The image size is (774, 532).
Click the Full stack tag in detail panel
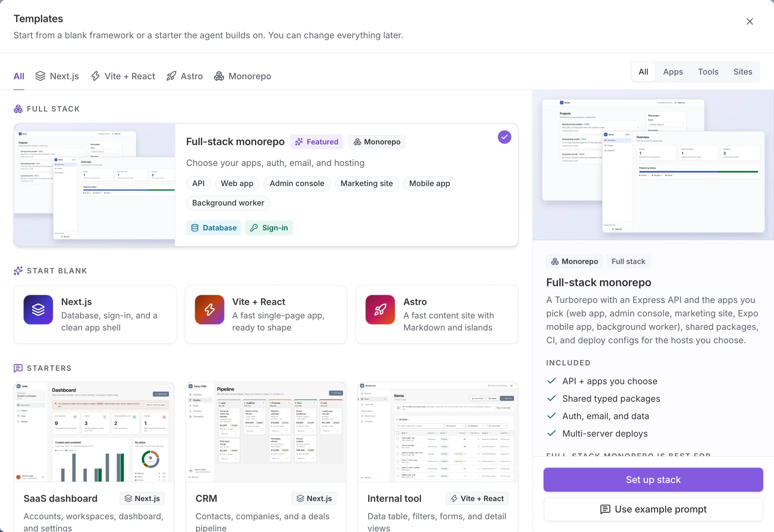click(x=629, y=261)
